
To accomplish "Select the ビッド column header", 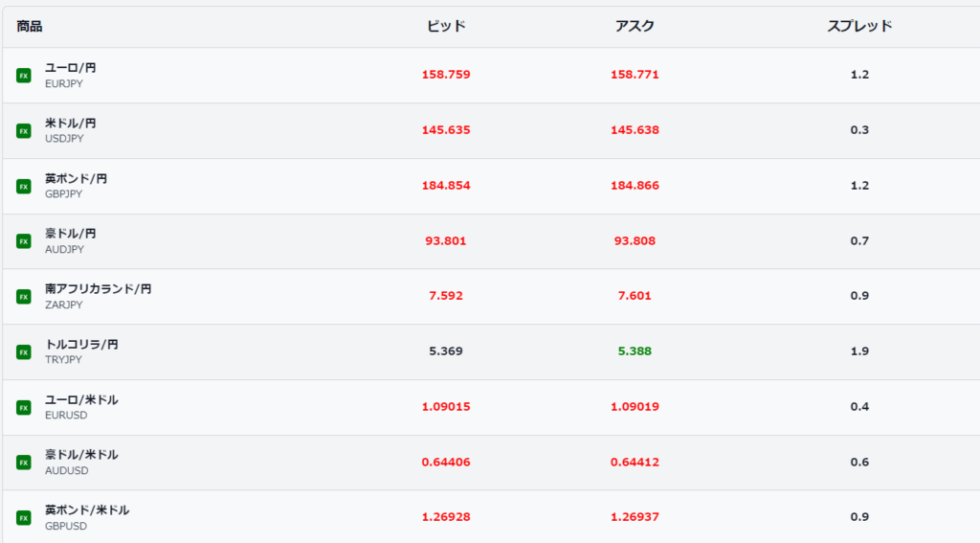I will (446, 26).
